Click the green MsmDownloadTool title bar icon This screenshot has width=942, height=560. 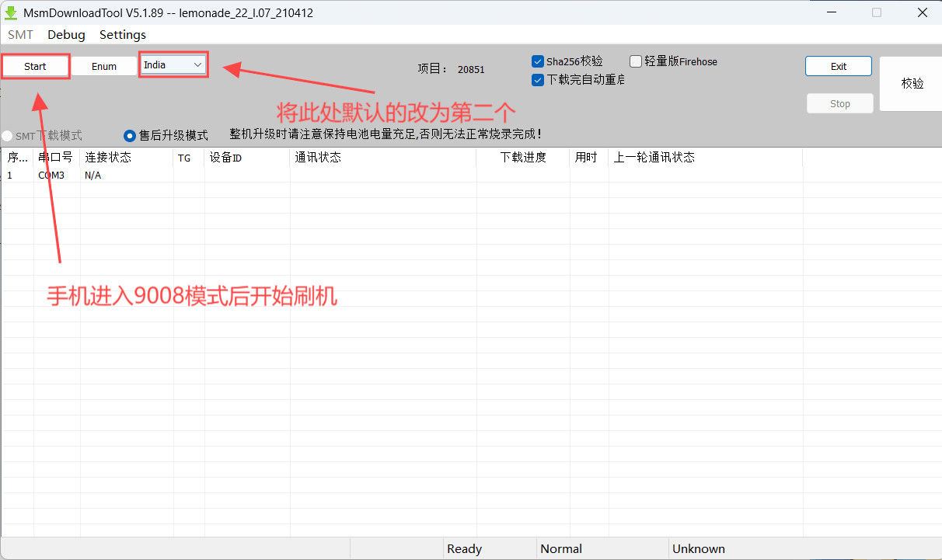point(11,12)
